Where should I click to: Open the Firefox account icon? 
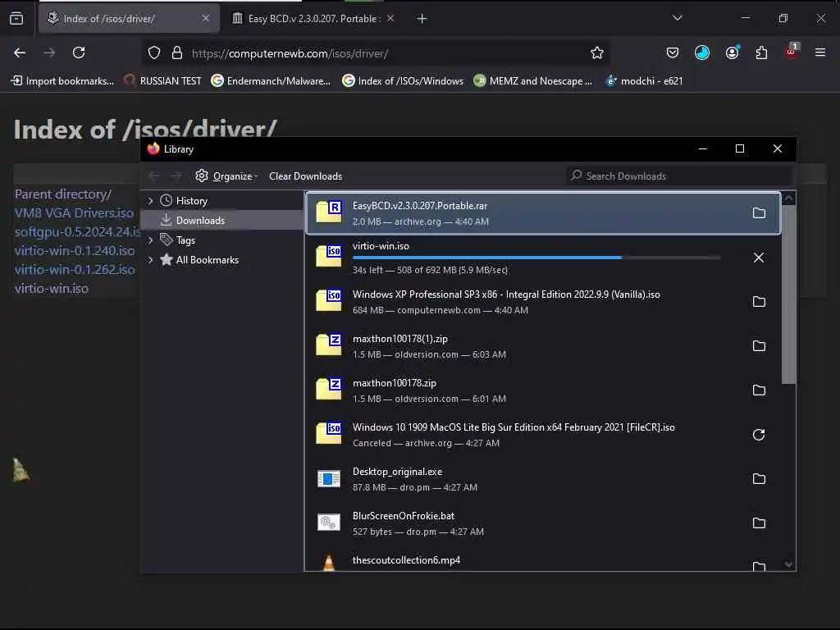pyautogui.click(x=732, y=52)
